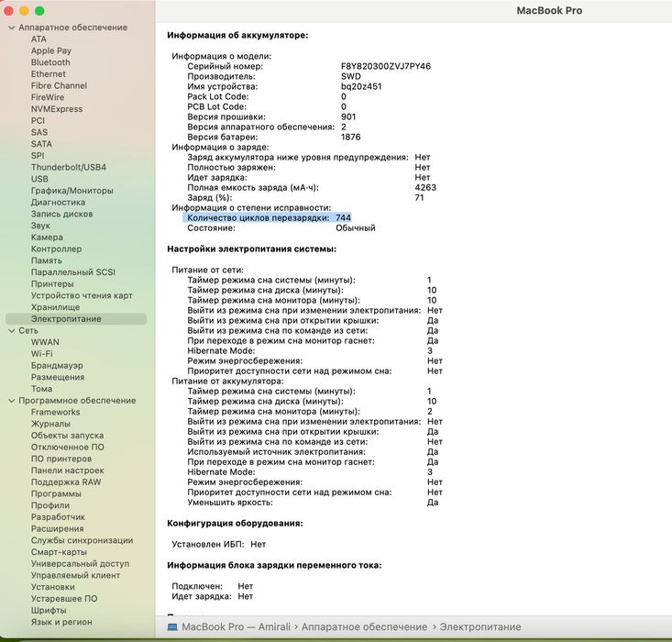Image resolution: width=672 pixels, height=642 pixels.
Task: Open the Журналы sidebar item
Action: pyautogui.click(x=50, y=424)
